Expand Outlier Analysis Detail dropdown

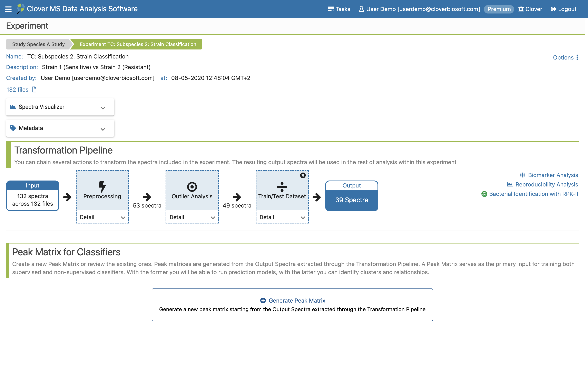click(192, 217)
